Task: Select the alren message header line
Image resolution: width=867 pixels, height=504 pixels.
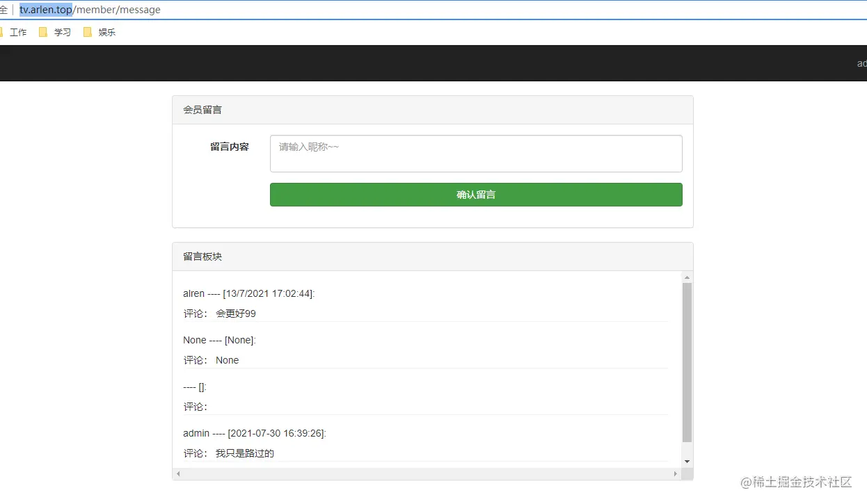Action: click(x=249, y=294)
